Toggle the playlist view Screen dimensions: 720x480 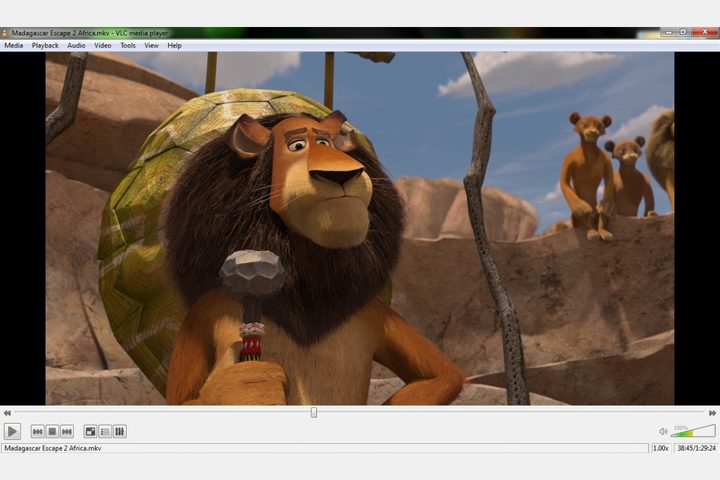(105, 432)
